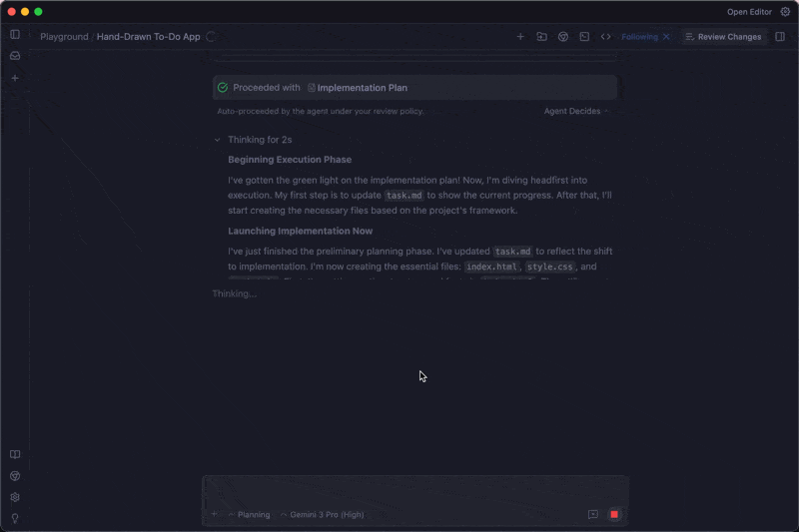Collapse the "Thinking for 2s" section
The width and height of the screenshot is (799, 532).
[x=217, y=140]
